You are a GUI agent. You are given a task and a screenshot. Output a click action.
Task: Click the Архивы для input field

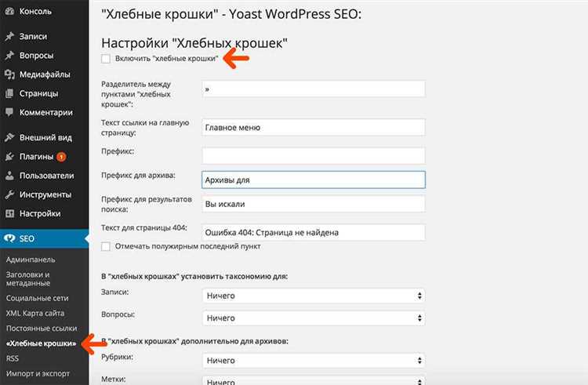point(314,180)
